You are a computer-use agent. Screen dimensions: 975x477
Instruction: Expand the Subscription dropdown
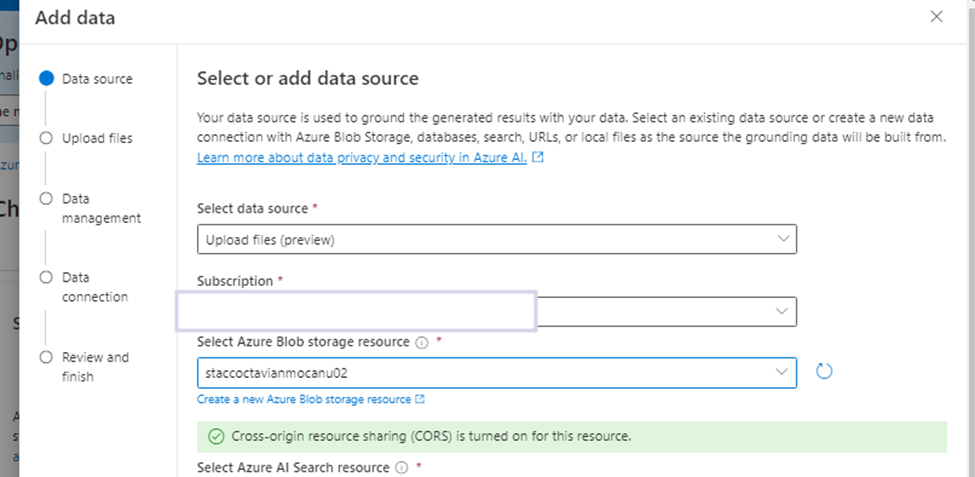[x=782, y=312]
